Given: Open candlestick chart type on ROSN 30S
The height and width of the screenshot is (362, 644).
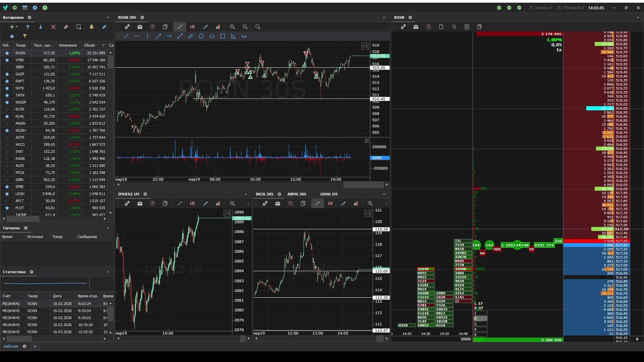Looking at the screenshot, I should click(x=193, y=27).
